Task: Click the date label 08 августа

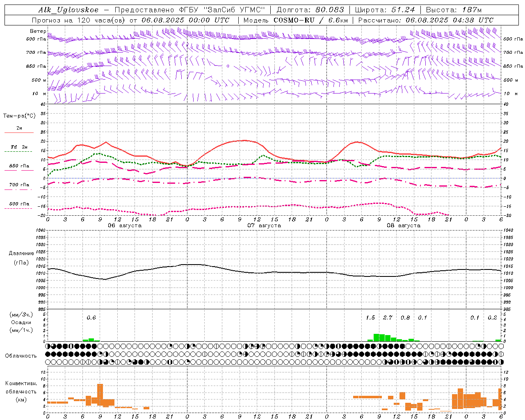Action: coord(404,225)
